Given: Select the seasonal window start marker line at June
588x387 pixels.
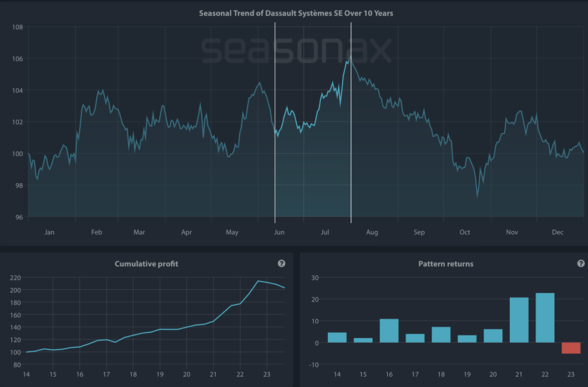Looking at the screenshot, I should pyautogui.click(x=275, y=123).
